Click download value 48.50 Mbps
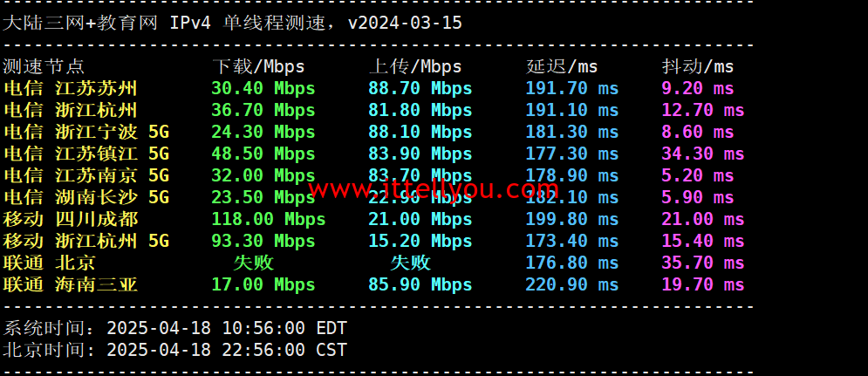 click(263, 154)
